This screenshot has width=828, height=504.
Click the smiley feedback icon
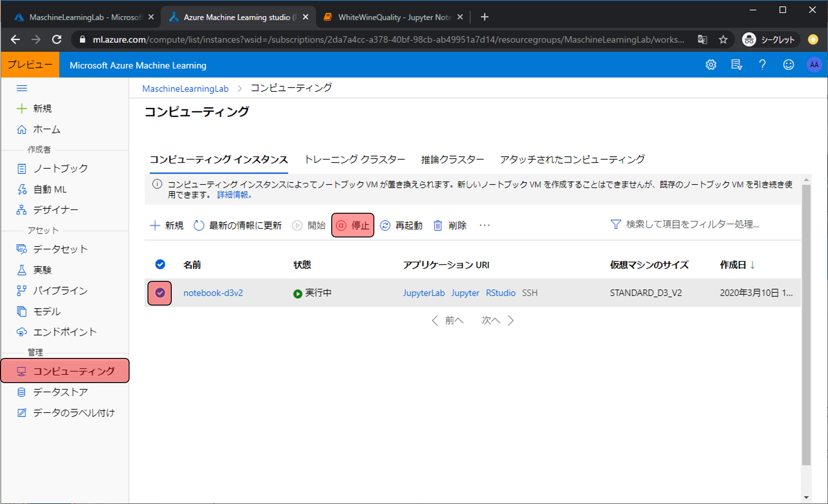coord(788,65)
